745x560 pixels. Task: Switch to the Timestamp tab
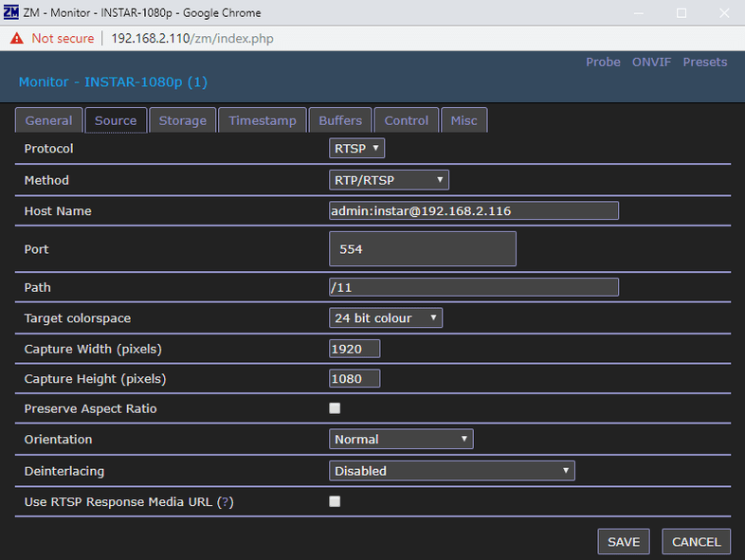(263, 120)
